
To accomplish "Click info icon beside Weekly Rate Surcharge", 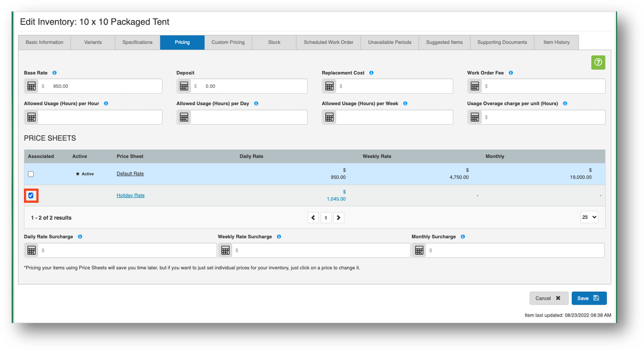I will coord(279,237).
